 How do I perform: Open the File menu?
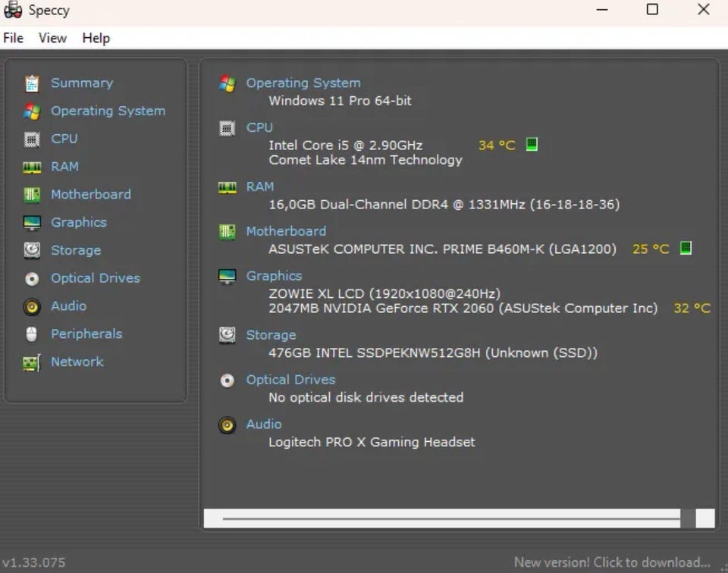click(x=13, y=38)
